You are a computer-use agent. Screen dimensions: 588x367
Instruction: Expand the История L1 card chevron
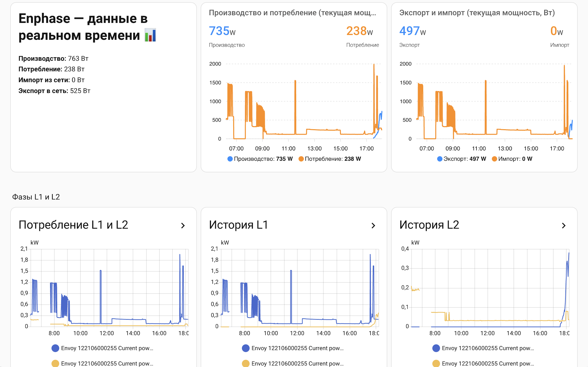pos(374,225)
